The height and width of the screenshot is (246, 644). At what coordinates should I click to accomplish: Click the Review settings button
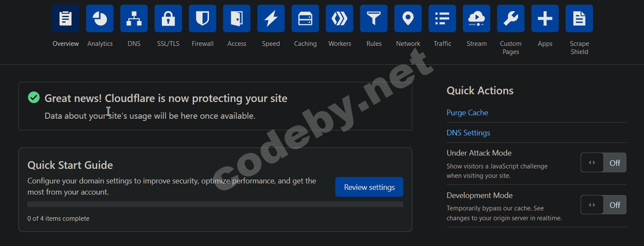point(369,187)
